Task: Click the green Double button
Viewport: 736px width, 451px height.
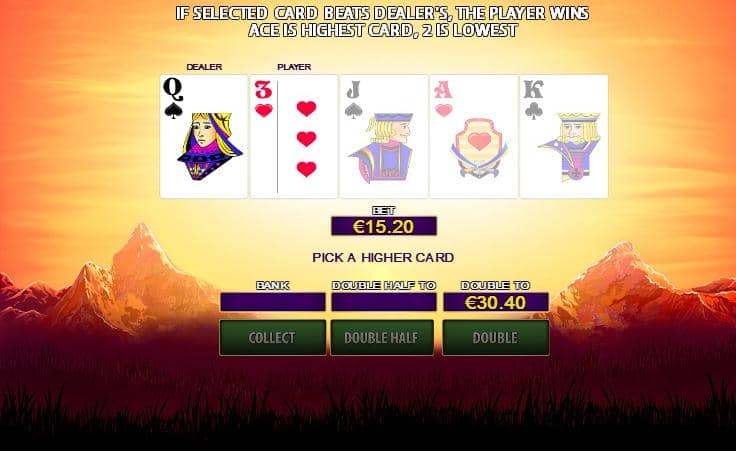Action: 496,337
